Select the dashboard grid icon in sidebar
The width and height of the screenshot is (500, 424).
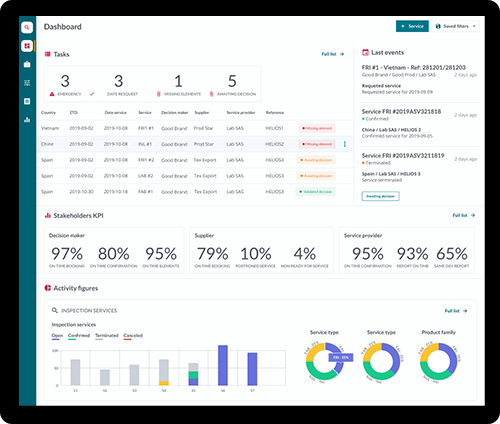[27, 46]
